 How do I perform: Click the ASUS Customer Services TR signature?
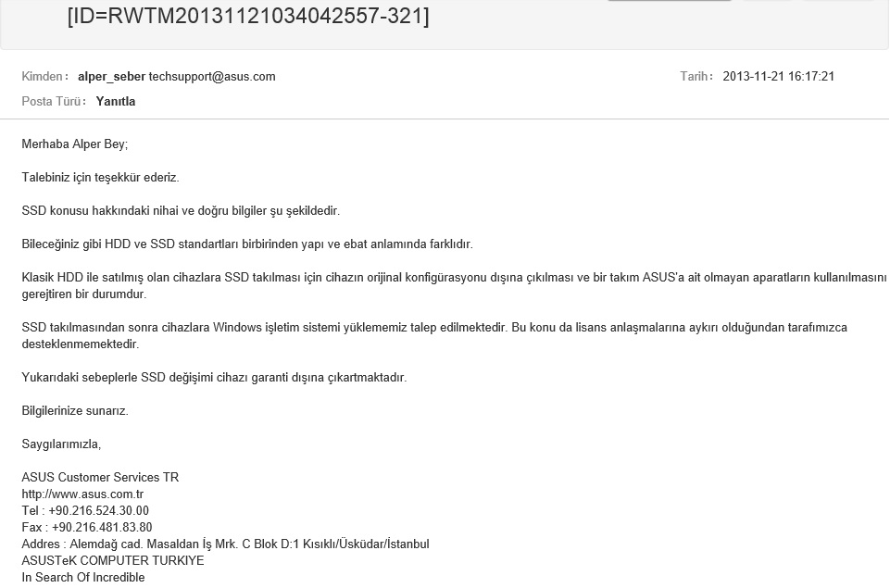(x=100, y=477)
